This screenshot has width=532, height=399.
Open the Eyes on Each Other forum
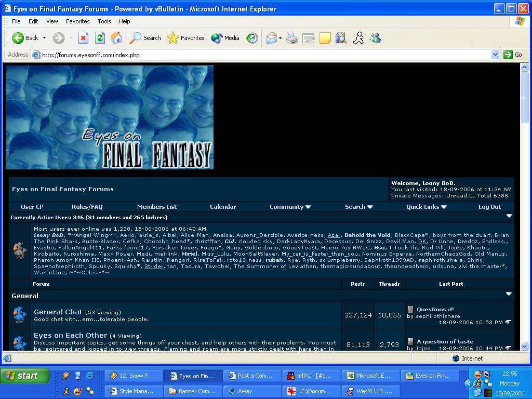(x=70, y=335)
